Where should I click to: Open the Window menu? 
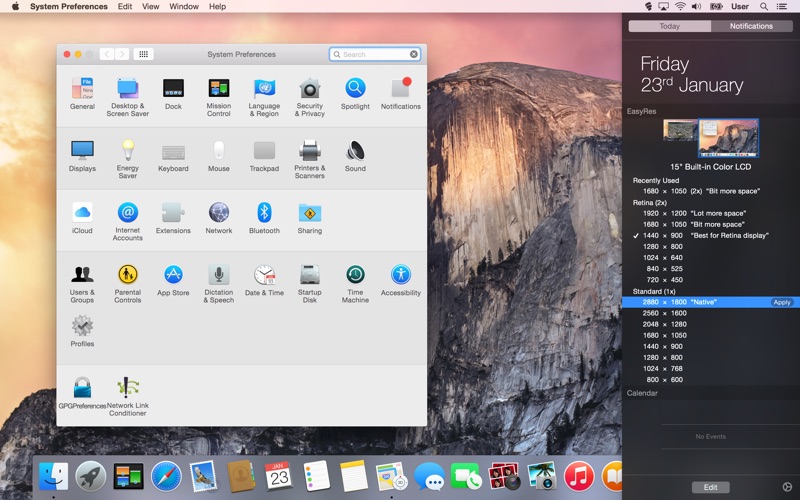click(x=183, y=6)
